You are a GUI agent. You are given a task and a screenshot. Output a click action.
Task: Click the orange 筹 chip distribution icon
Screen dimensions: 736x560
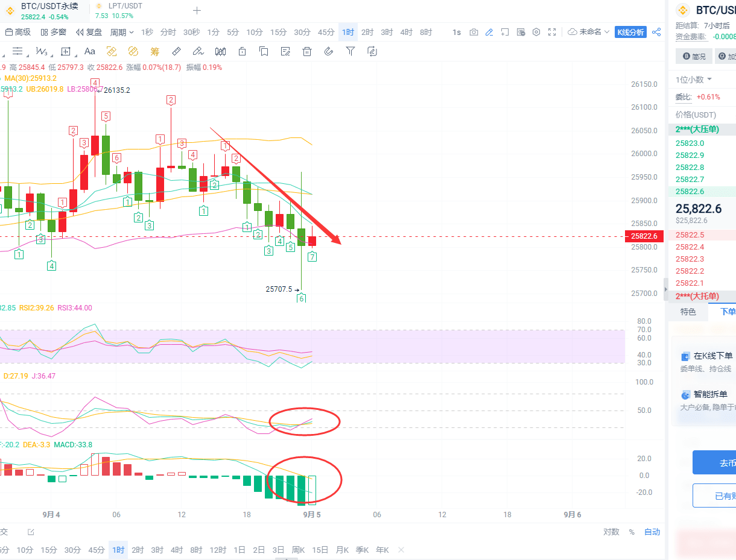tap(155, 51)
